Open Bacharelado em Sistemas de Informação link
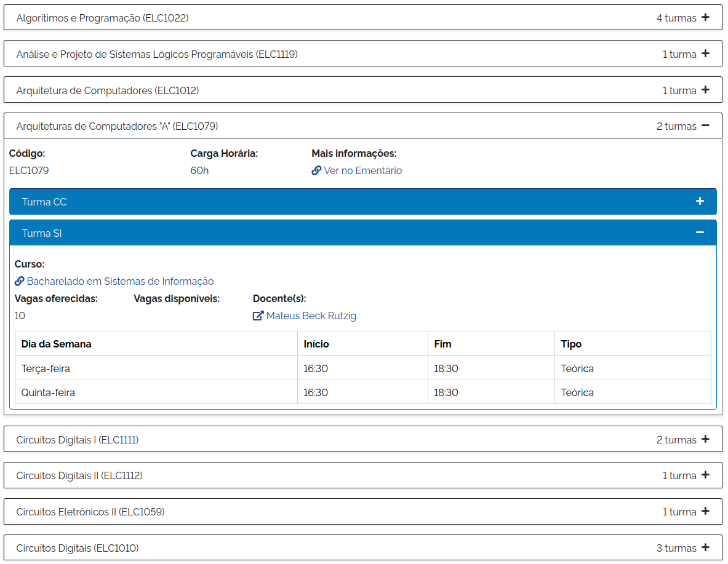The width and height of the screenshot is (728, 564). click(x=120, y=281)
